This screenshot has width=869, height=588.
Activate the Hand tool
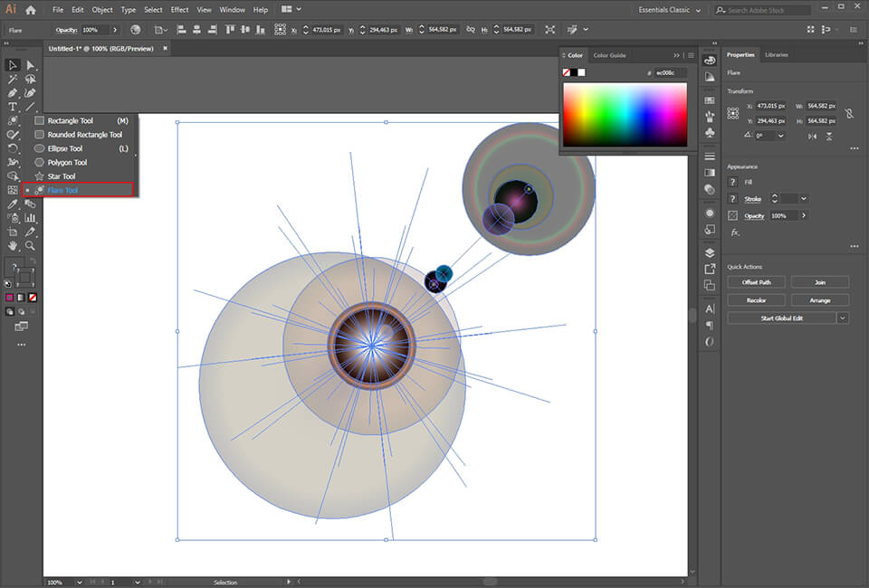click(13, 246)
